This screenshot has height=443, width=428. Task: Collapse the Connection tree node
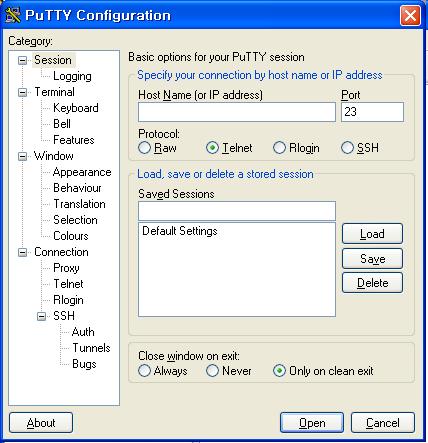22,252
